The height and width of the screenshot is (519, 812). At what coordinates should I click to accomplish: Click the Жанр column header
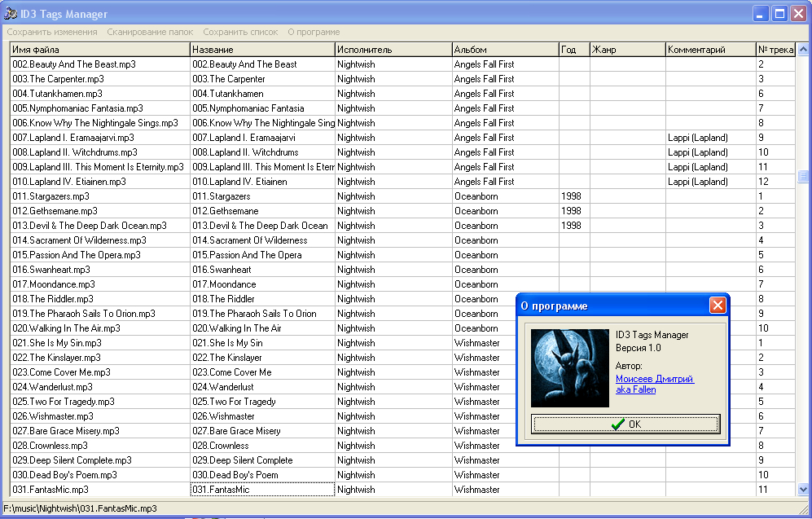628,50
